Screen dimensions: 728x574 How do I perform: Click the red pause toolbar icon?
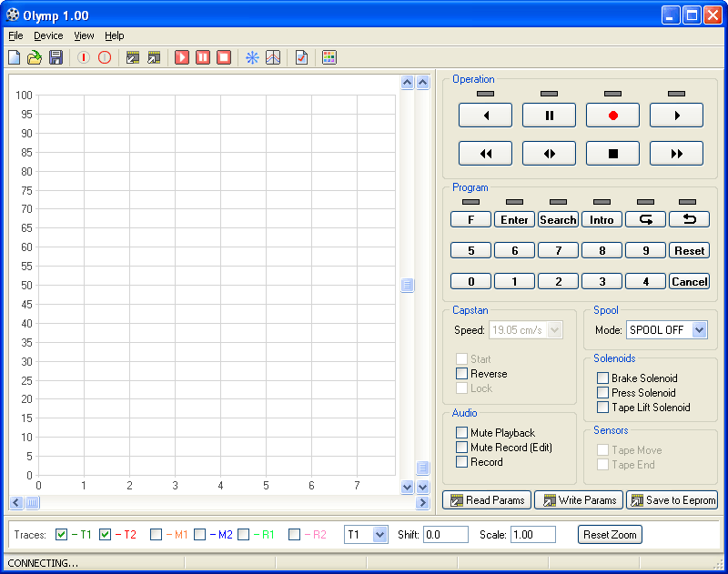[x=203, y=57]
